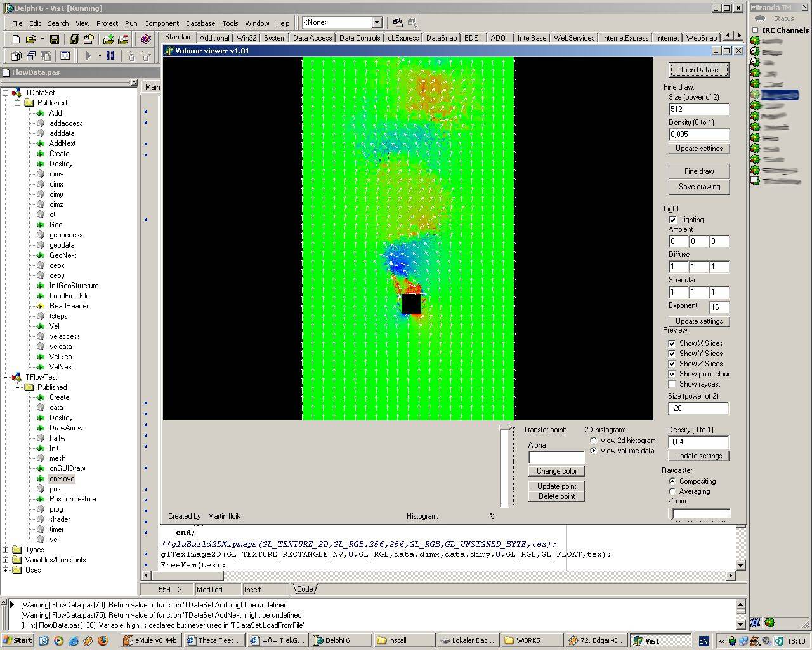Click the New Items toolbar icon
This screenshot has height=650, width=812.
[x=16, y=39]
